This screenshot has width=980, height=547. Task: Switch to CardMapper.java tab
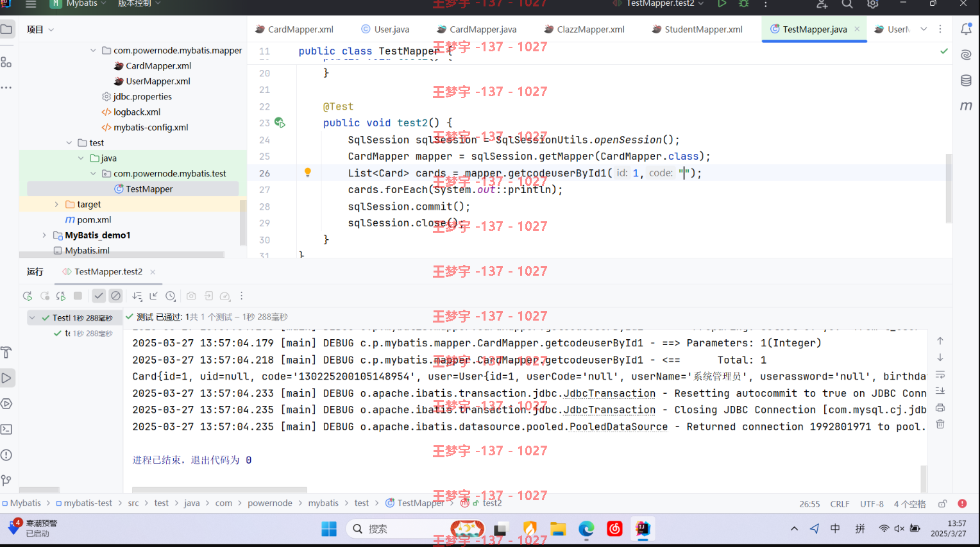pyautogui.click(x=477, y=29)
